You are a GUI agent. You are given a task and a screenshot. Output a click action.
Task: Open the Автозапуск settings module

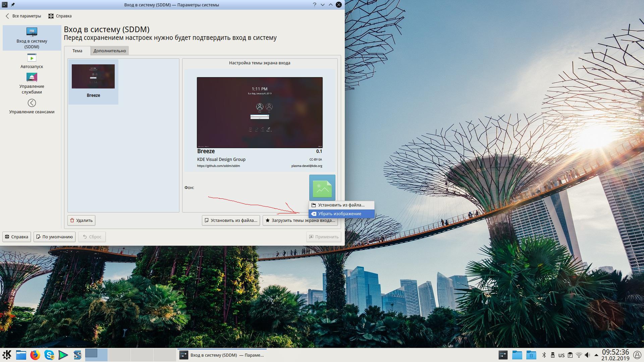coord(32,61)
